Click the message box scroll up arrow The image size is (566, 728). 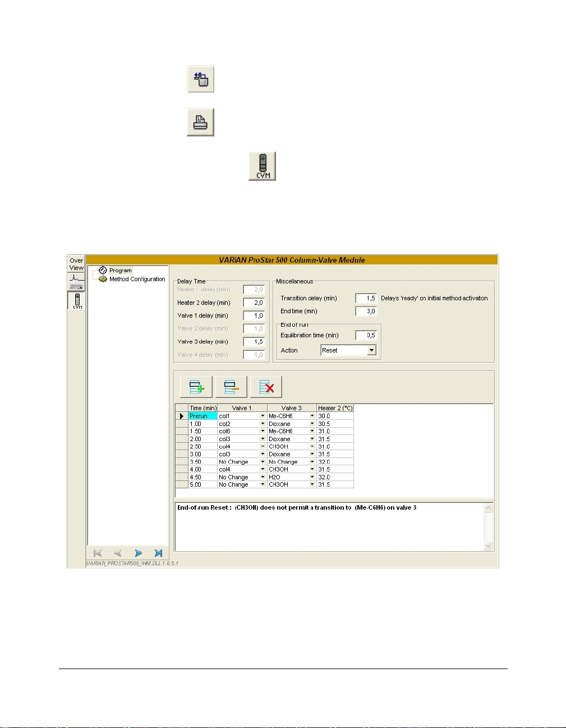click(488, 509)
